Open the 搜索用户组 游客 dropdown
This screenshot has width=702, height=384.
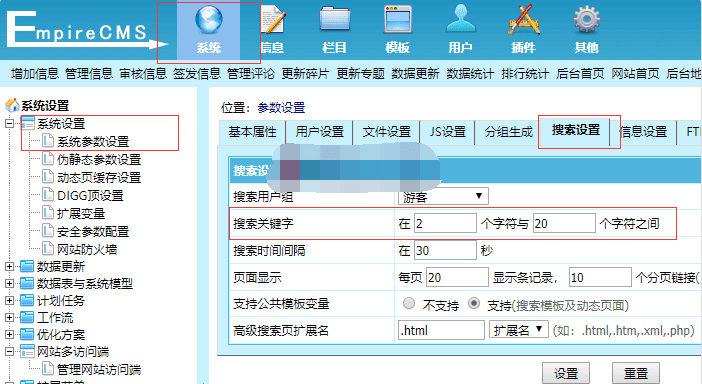(x=443, y=196)
